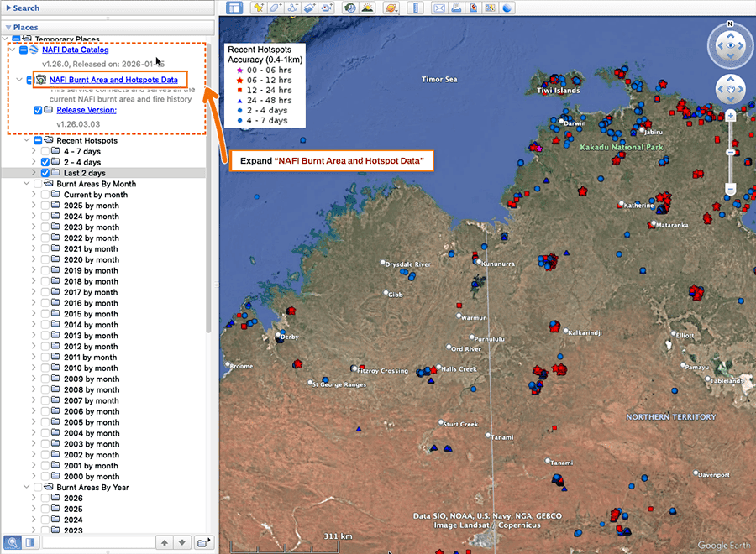Click the Katherine place label

click(x=638, y=205)
